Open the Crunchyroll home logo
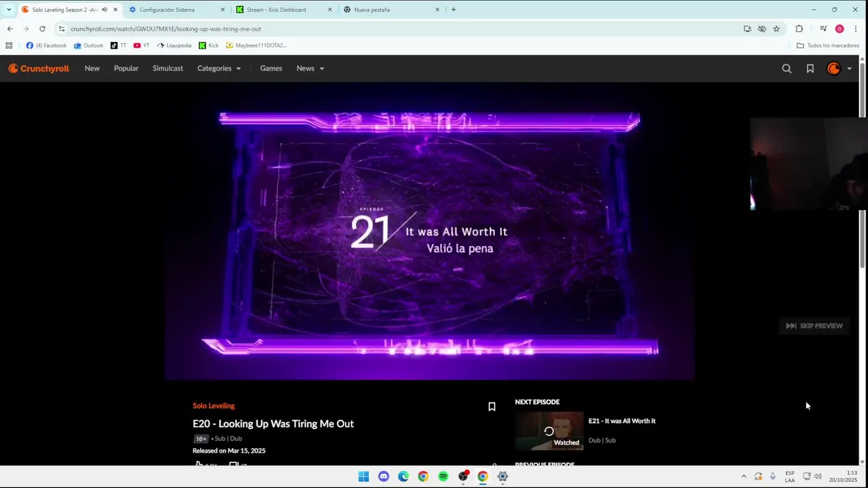868x488 pixels. click(39, 68)
